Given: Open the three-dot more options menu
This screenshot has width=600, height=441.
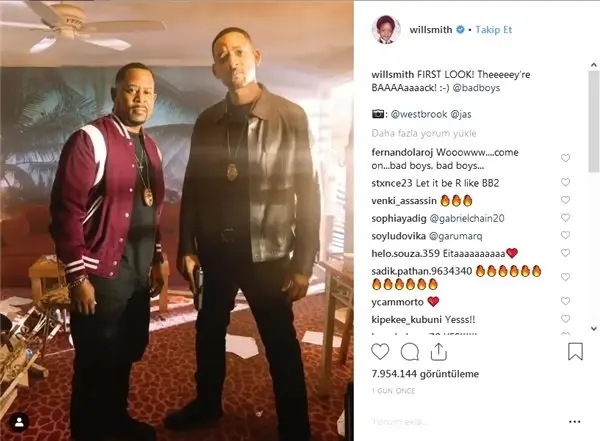Looking at the screenshot, I should (x=574, y=422).
